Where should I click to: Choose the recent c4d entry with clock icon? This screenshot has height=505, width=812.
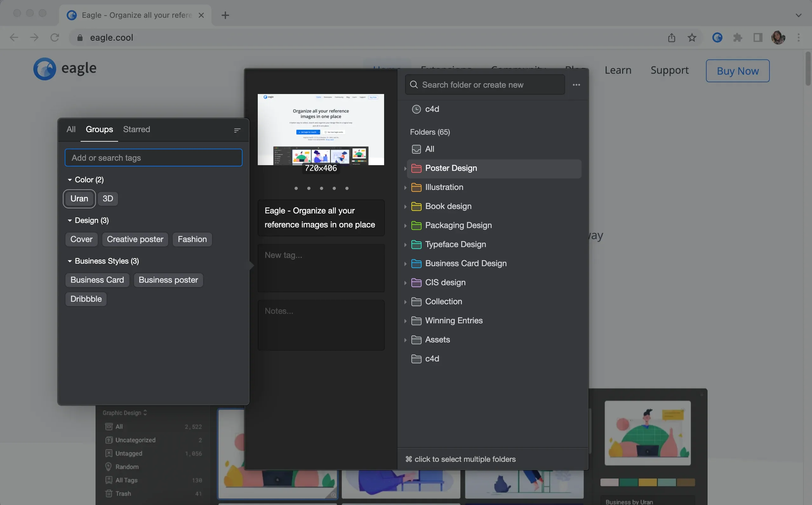pos(494,109)
